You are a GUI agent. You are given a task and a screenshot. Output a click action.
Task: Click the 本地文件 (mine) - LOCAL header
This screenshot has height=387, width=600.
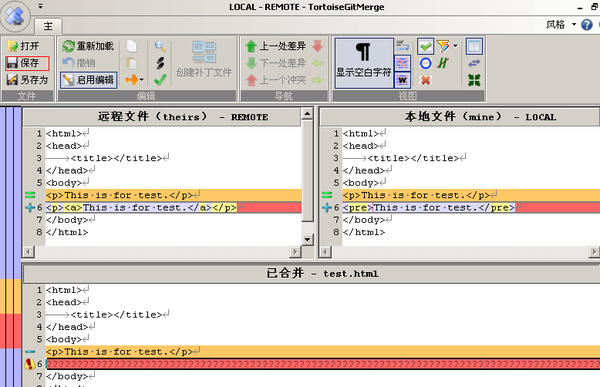(459, 117)
